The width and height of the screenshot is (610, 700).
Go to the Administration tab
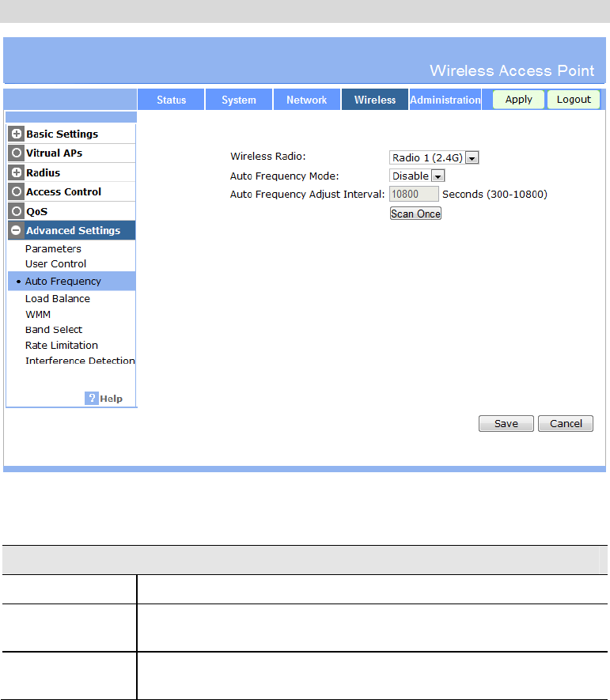click(x=445, y=100)
